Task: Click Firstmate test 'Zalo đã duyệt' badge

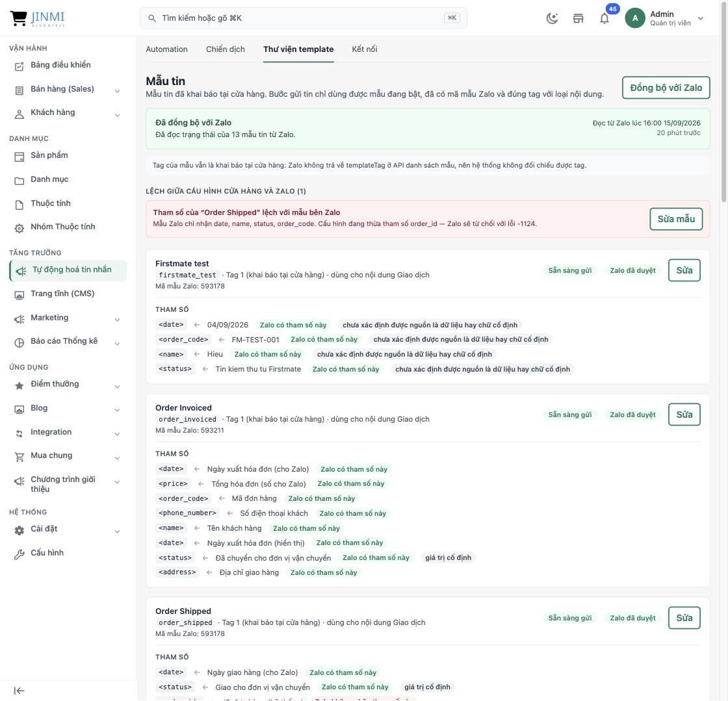Action: point(632,270)
